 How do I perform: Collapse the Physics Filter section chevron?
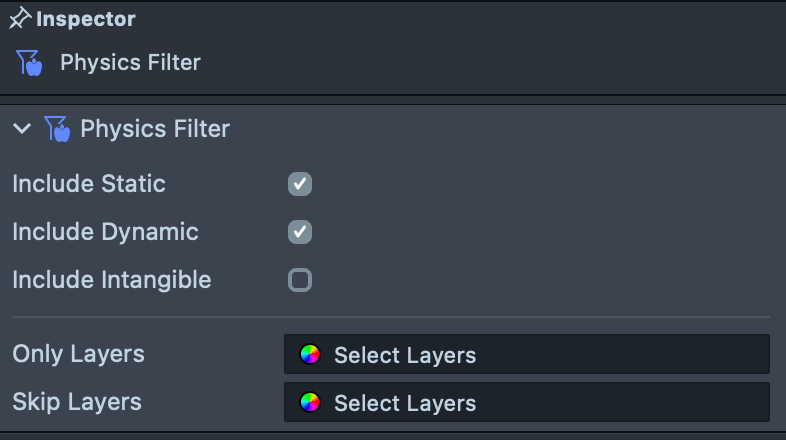(22, 129)
